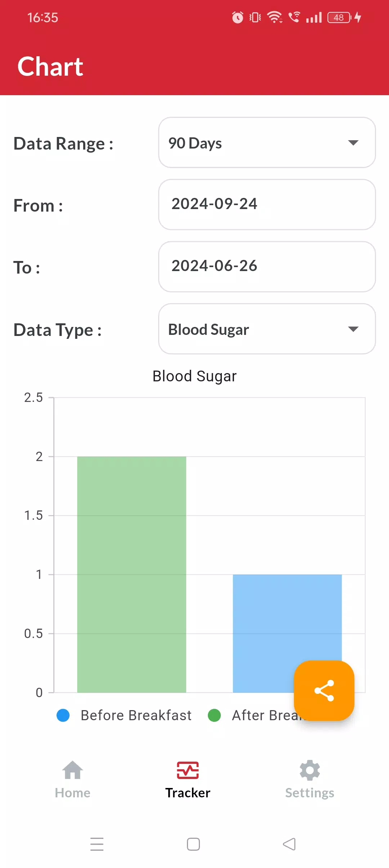Open Settings gear icon
This screenshot has height=868, width=389.
[x=310, y=770]
